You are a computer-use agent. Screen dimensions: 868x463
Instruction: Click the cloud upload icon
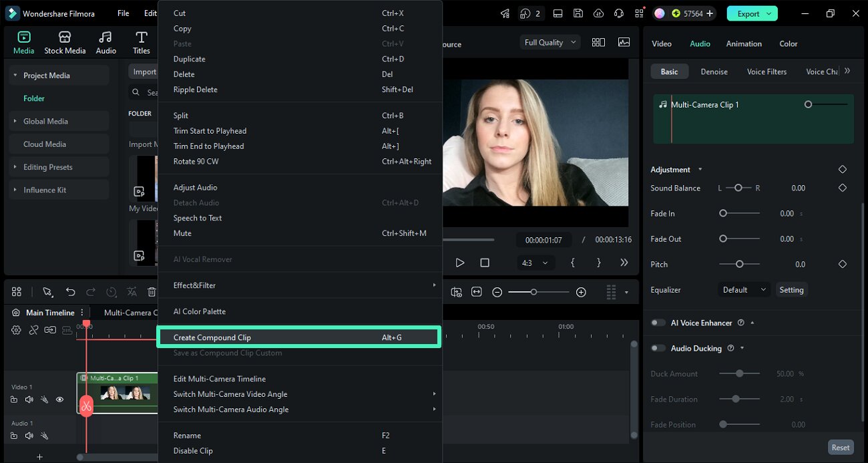[598, 13]
